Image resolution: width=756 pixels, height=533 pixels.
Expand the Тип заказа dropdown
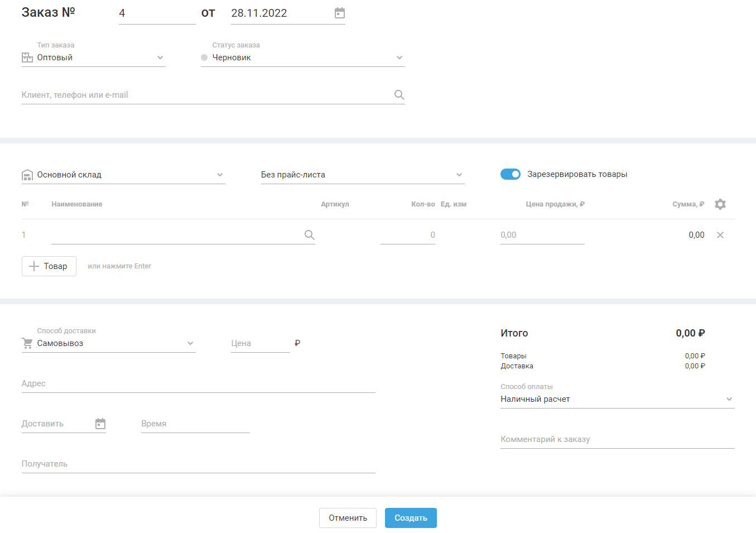160,57
